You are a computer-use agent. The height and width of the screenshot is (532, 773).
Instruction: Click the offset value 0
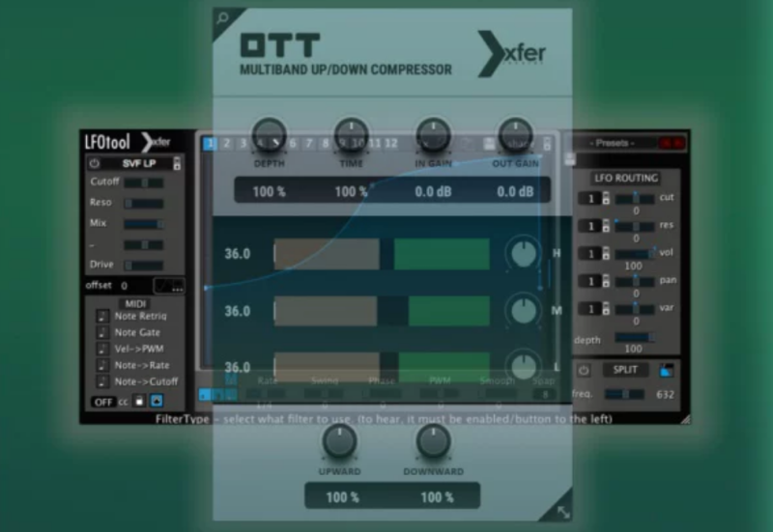[125, 286]
